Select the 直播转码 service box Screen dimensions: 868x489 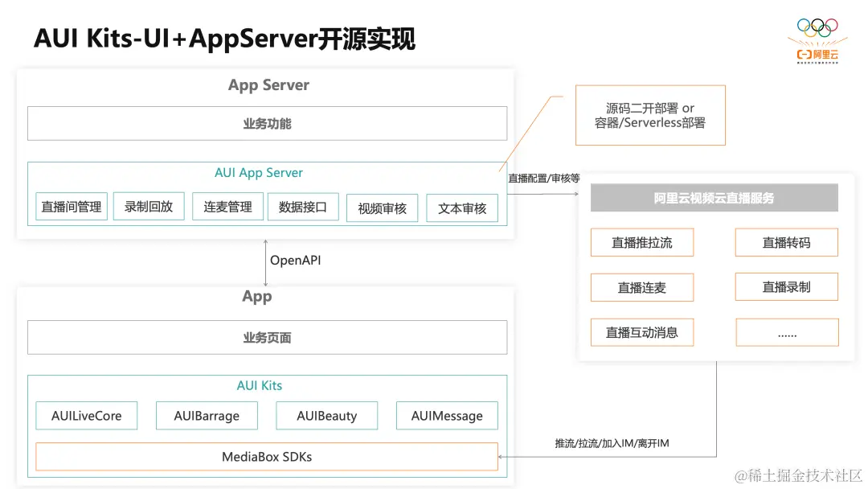pos(787,243)
